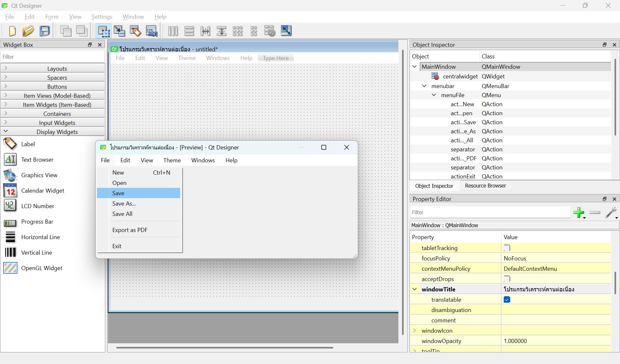
Task: Open the Theme menu in preview window
Action: [x=172, y=160]
